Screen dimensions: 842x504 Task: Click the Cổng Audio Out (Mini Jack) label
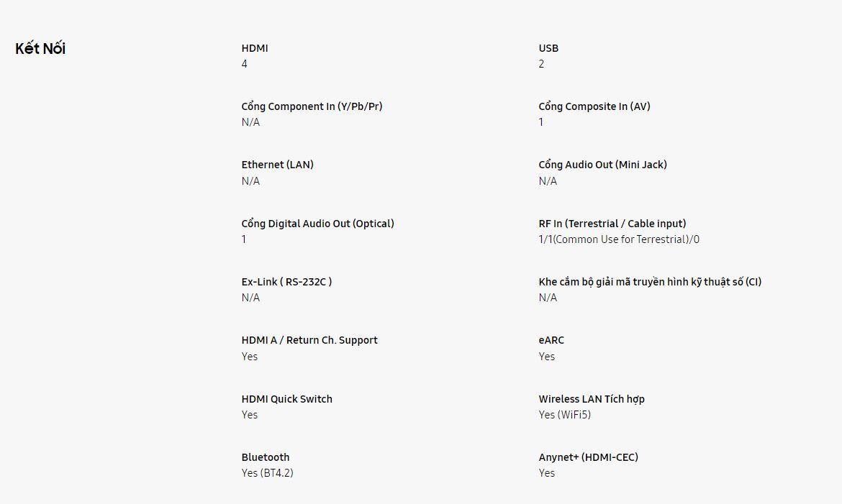602,165
